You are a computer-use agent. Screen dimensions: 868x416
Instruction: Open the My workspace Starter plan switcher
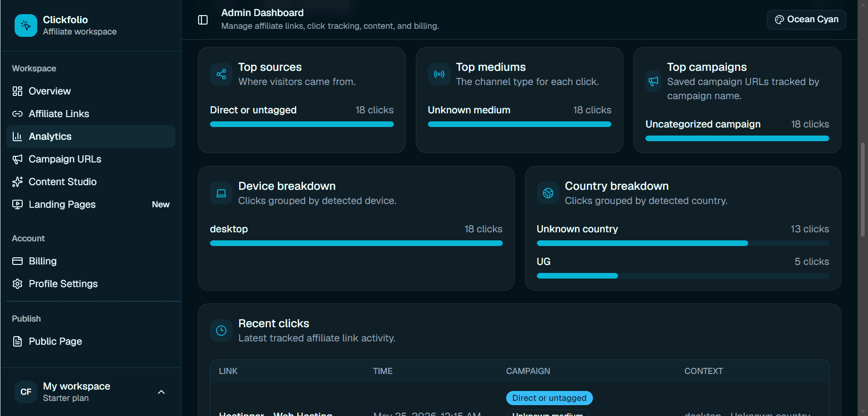pos(91,392)
